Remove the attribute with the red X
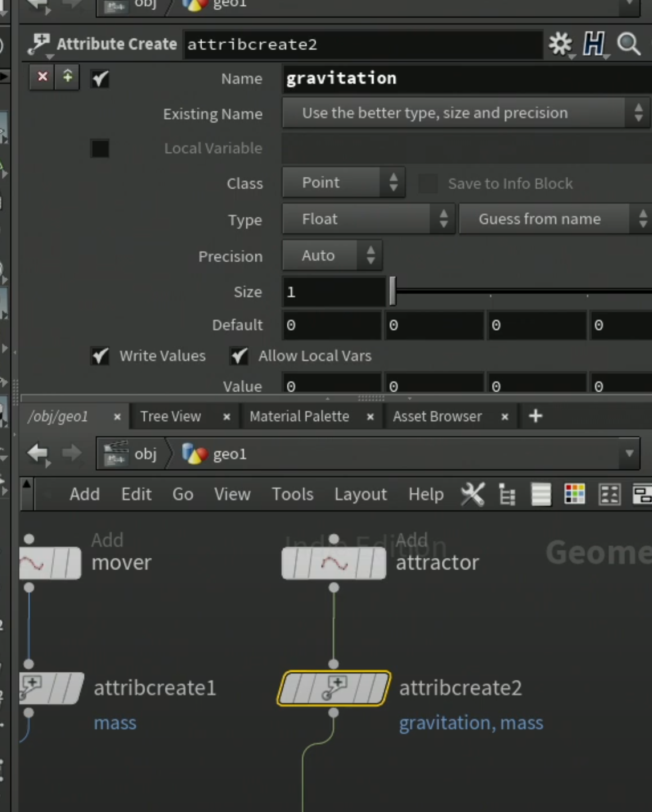 [42, 76]
